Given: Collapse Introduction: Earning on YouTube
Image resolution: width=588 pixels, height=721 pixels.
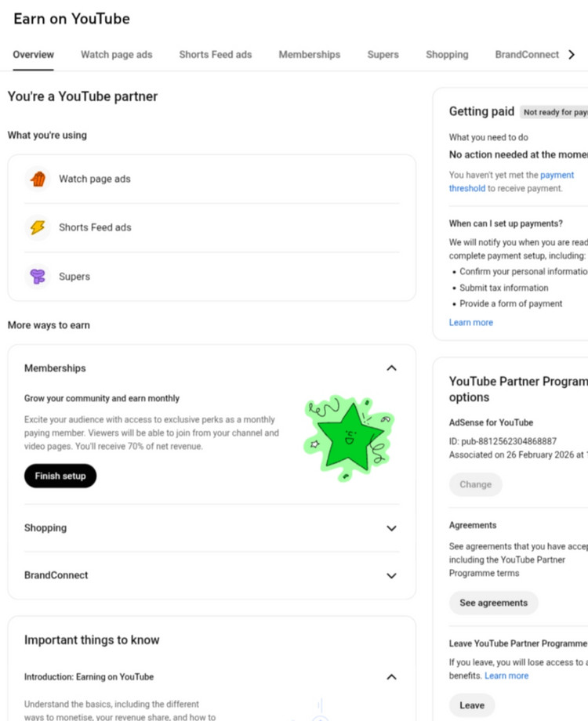Looking at the screenshot, I should [391, 677].
